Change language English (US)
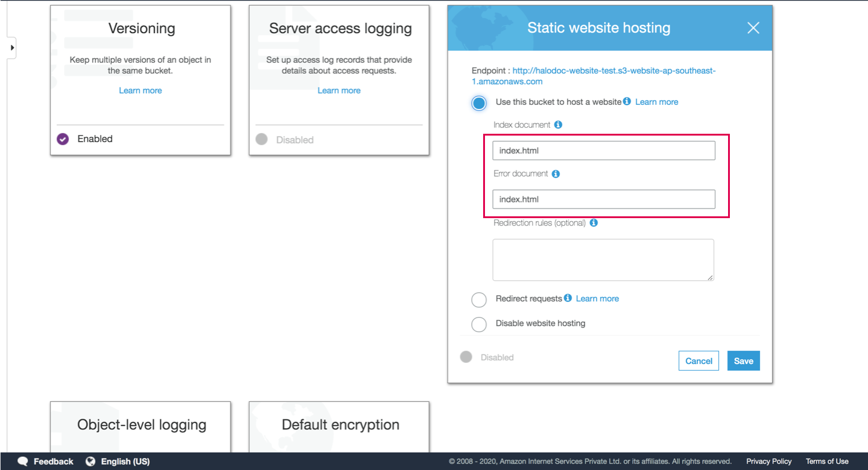Viewport: 868px width, 470px height. 125,462
